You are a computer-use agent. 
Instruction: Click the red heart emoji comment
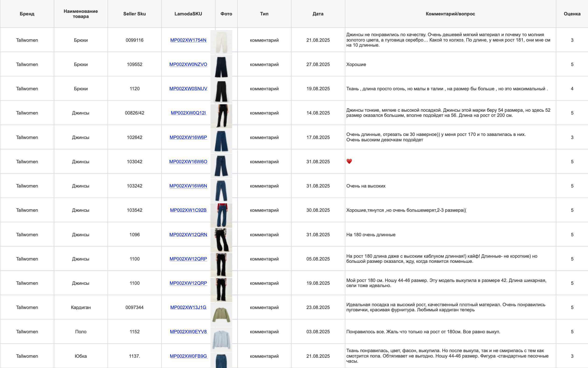pos(349,161)
